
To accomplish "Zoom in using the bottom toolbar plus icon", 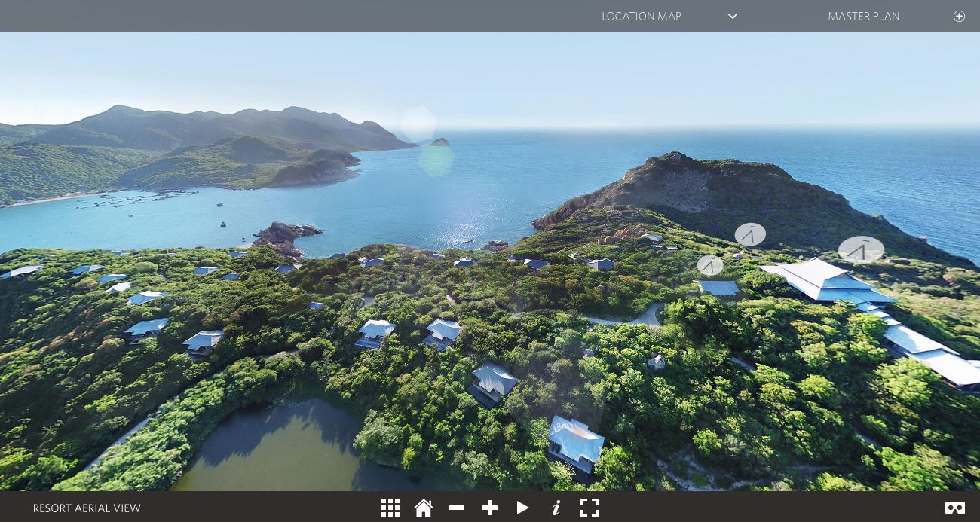I will [x=490, y=508].
